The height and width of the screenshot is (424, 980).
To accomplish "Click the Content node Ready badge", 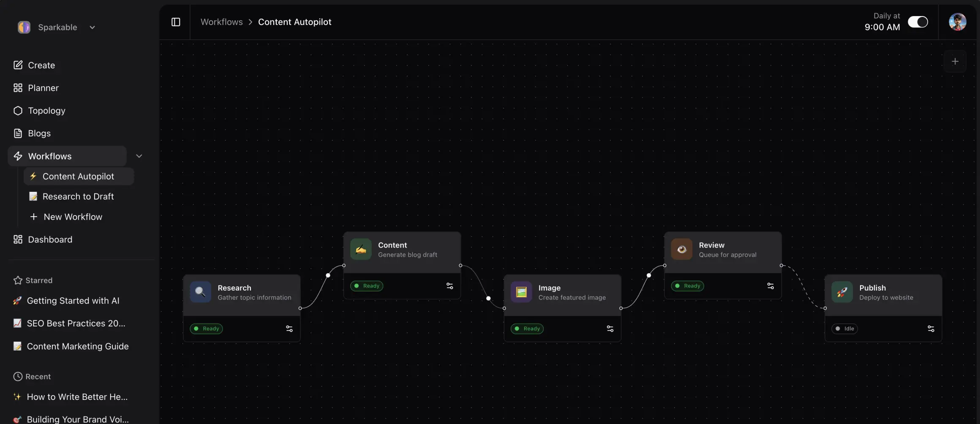I will [x=367, y=286].
